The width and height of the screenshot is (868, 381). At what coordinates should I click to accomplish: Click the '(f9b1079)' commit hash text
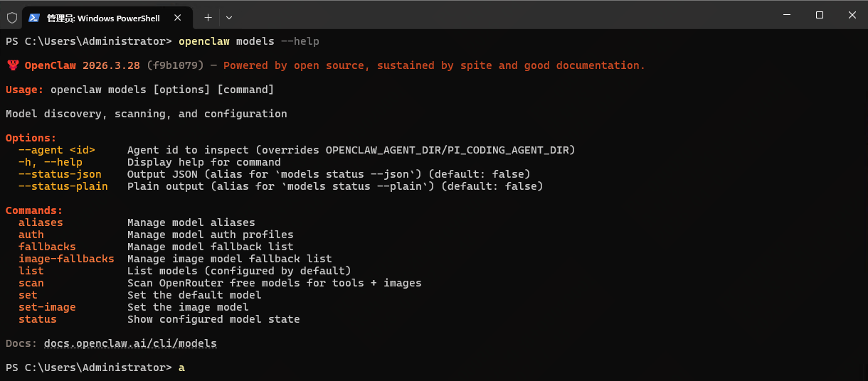point(176,65)
